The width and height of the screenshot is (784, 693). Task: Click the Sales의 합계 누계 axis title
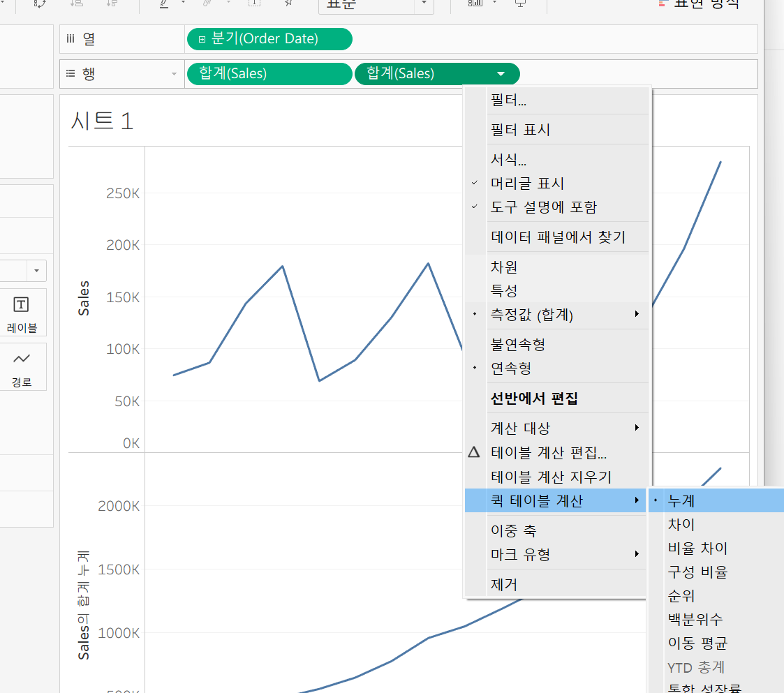click(x=84, y=605)
